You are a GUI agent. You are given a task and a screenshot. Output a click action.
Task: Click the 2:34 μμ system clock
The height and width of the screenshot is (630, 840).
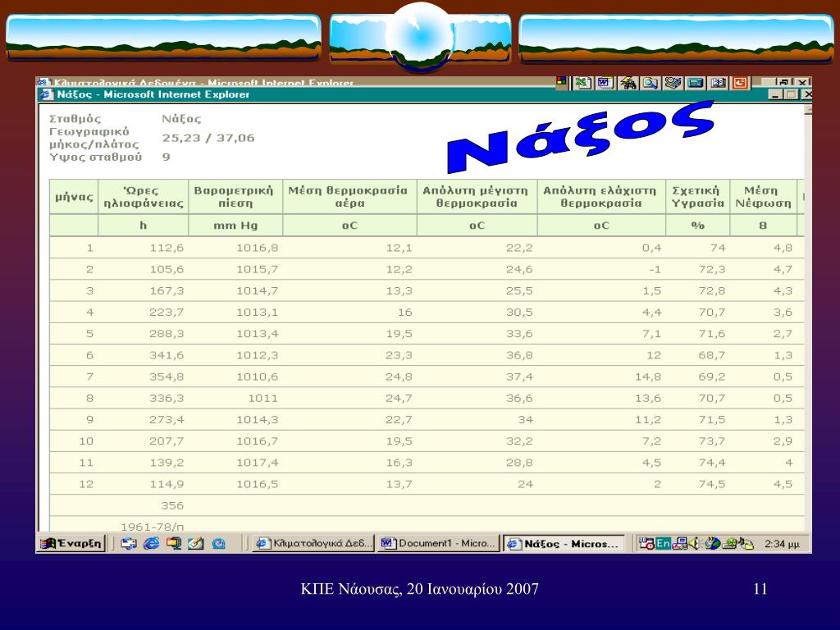click(782, 543)
